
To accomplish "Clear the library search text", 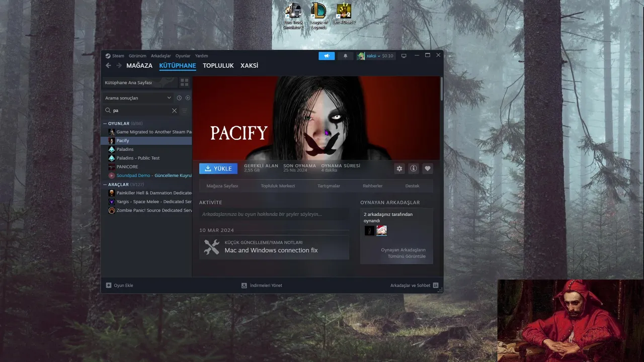I will (175, 111).
